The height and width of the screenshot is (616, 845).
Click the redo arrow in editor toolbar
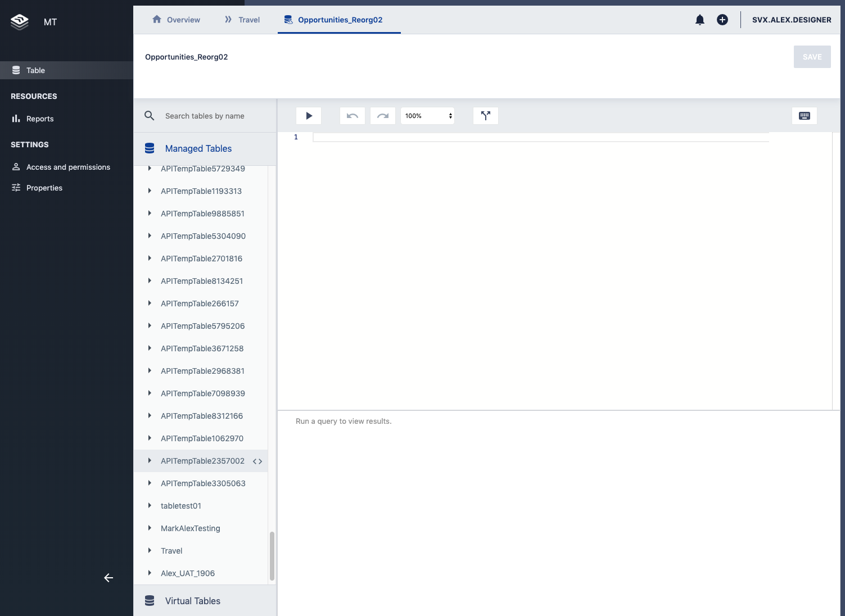point(383,116)
